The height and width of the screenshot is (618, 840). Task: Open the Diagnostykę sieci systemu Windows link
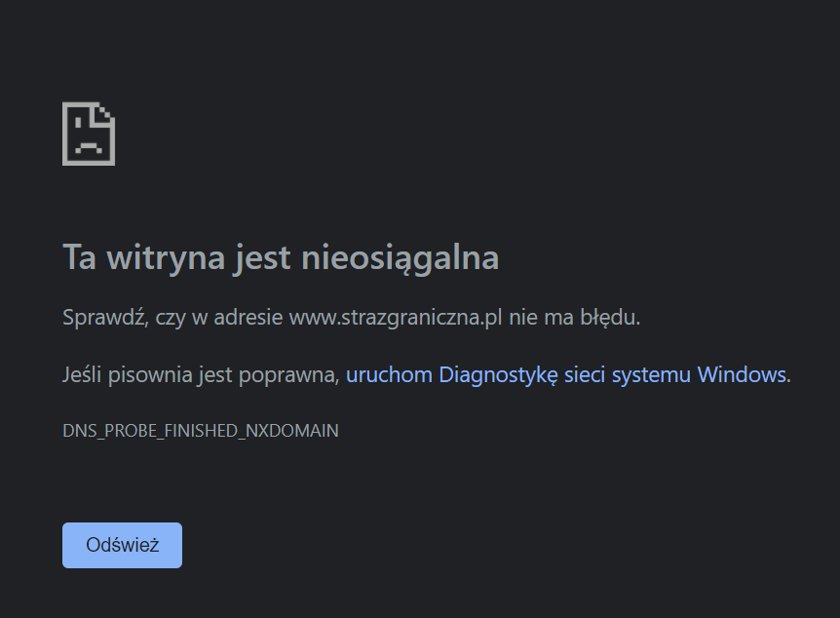pyautogui.click(x=567, y=374)
